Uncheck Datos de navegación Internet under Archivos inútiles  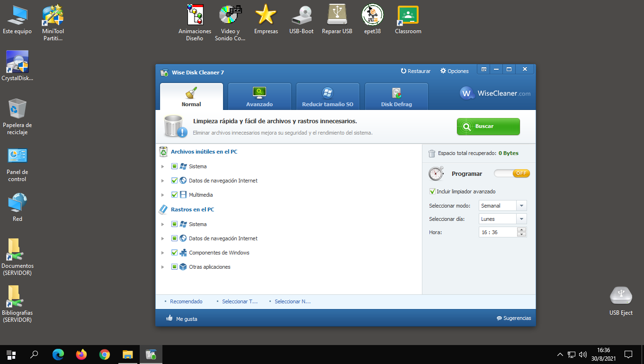point(174,181)
